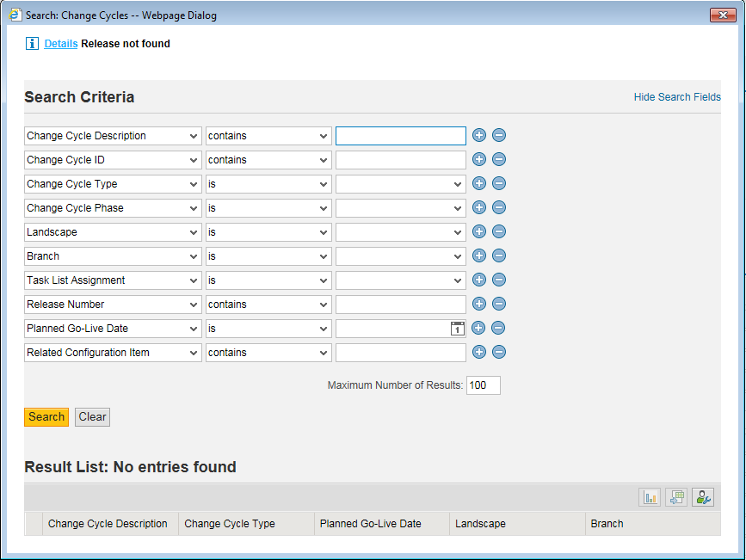Open operator dropdown for Release Number
This screenshot has width=746, height=560.
pyautogui.click(x=268, y=305)
